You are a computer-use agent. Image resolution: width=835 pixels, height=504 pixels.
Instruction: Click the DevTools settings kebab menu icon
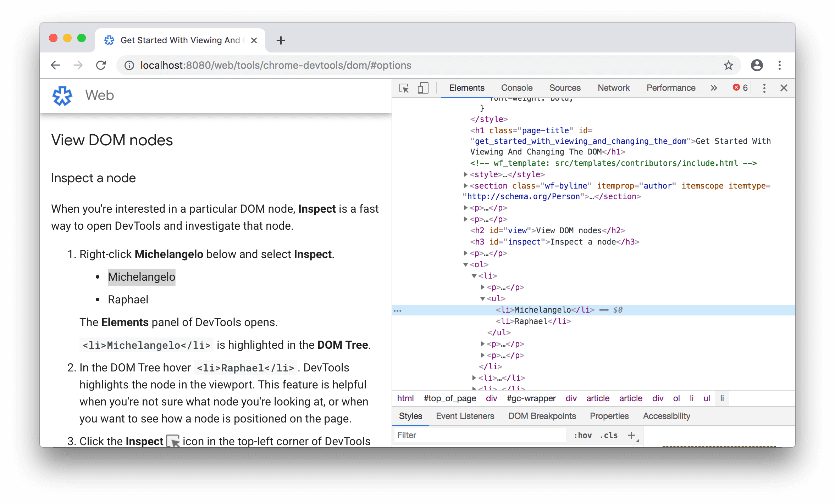point(764,88)
